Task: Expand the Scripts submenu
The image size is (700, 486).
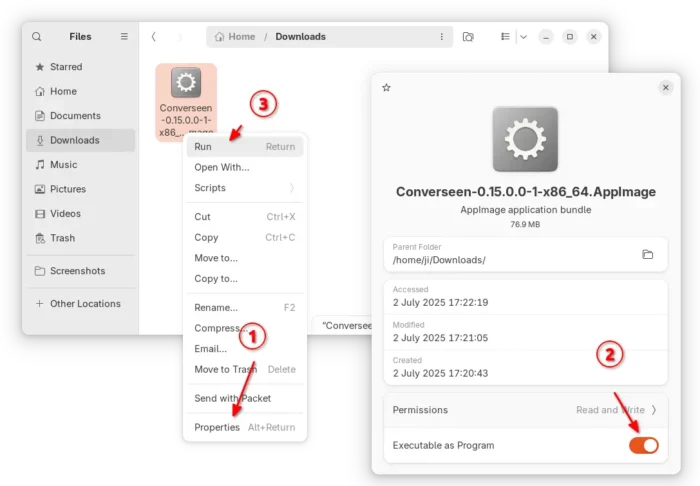Action: [245, 188]
